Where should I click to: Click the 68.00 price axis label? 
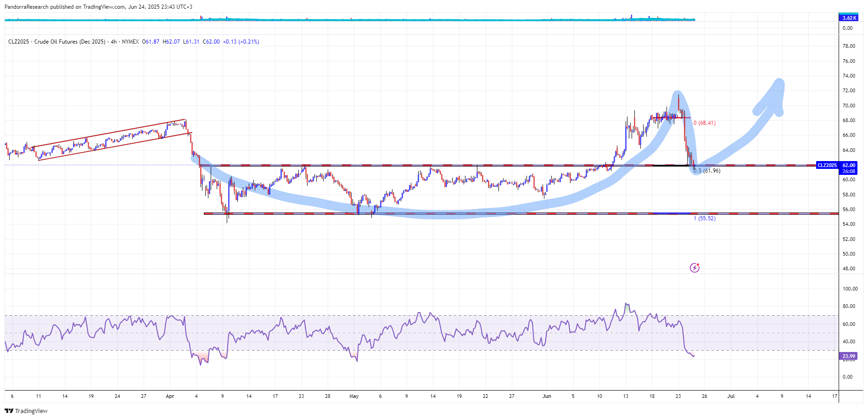point(849,120)
